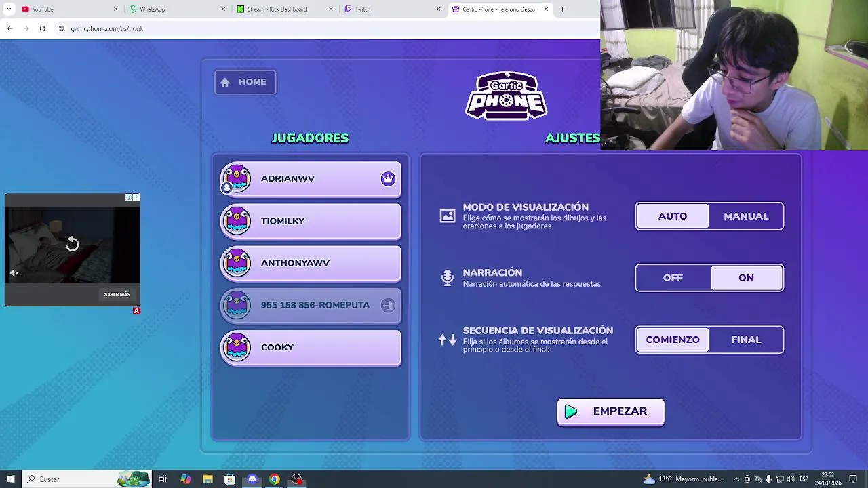Open the Windows Start menu
The image size is (868, 488).
point(10,479)
